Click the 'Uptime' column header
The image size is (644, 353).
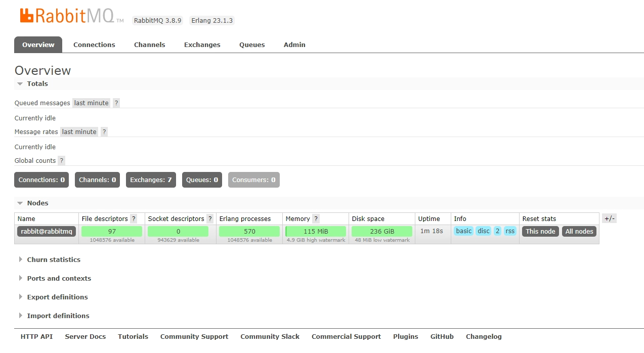point(429,218)
